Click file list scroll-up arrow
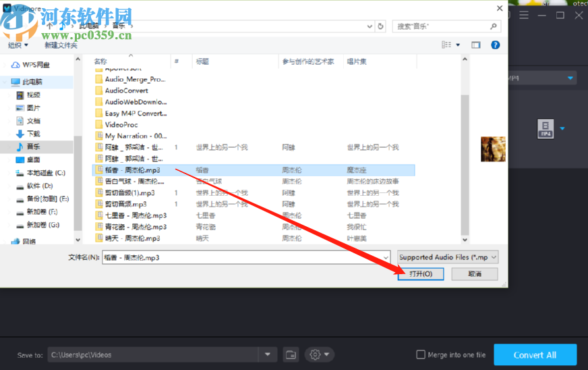The height and width of the screenshot is (370, 588). [465, 59]
